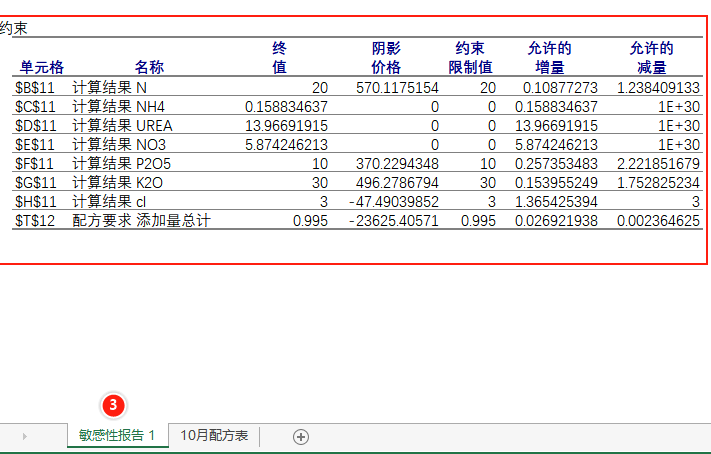Select the 配方要求 添加量总计 name cell
Screen dimensions: 711x454
point(141,221)
